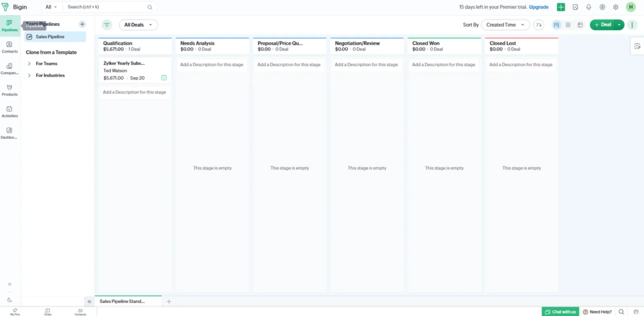The width and height of the screenshot is (644, 316).
Task: Open the Chat with us button
Action: click(x=560, y=312)
